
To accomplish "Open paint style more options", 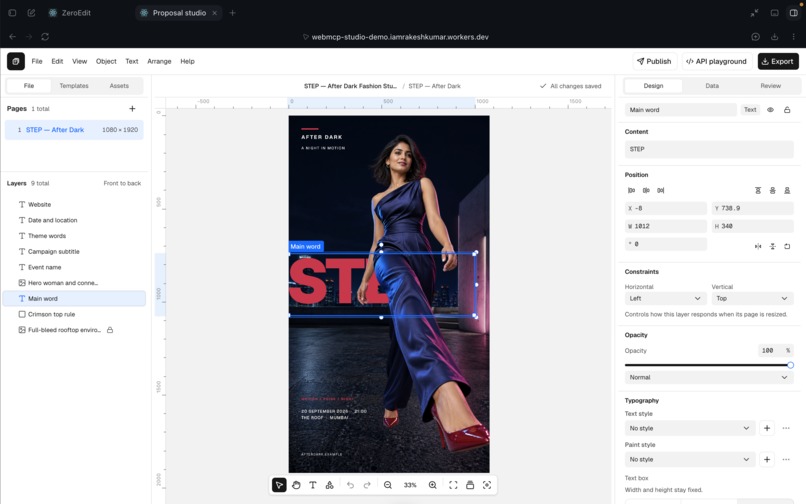I will [786, 459].
